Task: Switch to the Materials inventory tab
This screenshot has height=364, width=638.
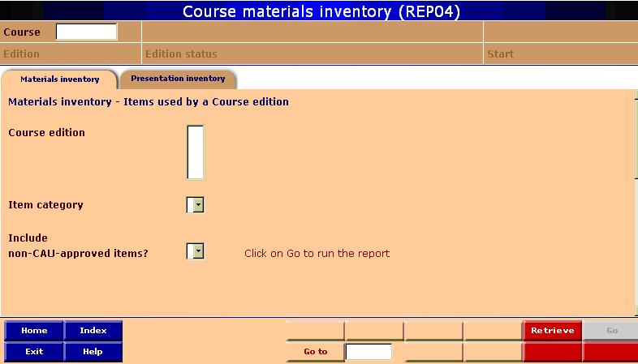Action: tap(59, 79)
